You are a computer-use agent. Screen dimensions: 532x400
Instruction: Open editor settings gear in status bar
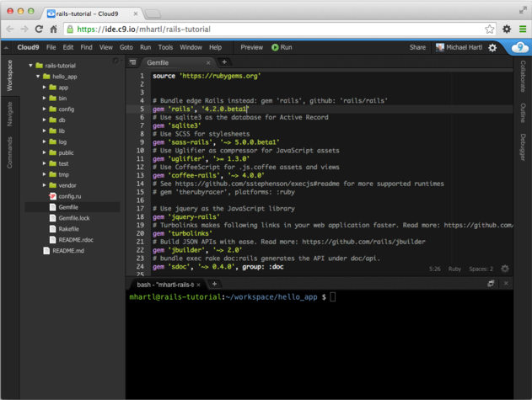[505, 269]
